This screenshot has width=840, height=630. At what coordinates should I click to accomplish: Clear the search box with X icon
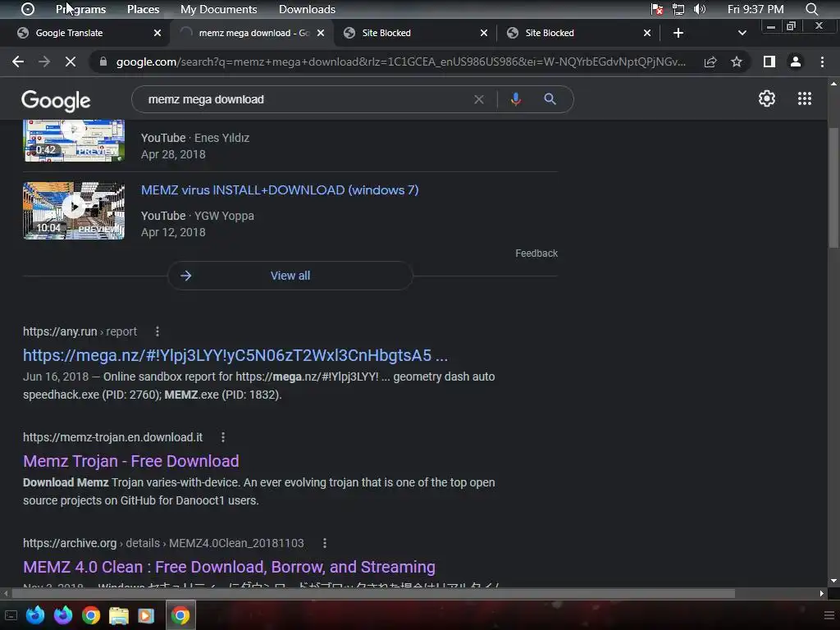tap(479, 99)
